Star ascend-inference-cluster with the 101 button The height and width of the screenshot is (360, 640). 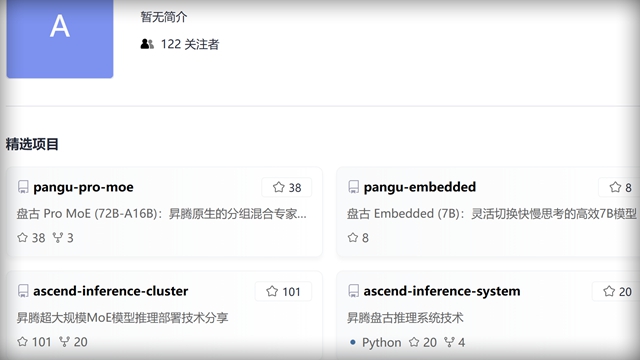tap(283, 291)
